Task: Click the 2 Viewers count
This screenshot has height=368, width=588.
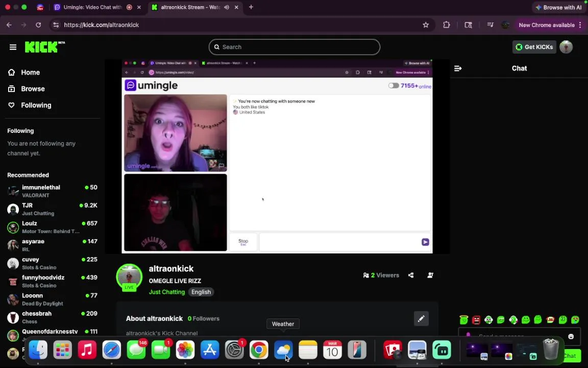Action: click(381, 275)
